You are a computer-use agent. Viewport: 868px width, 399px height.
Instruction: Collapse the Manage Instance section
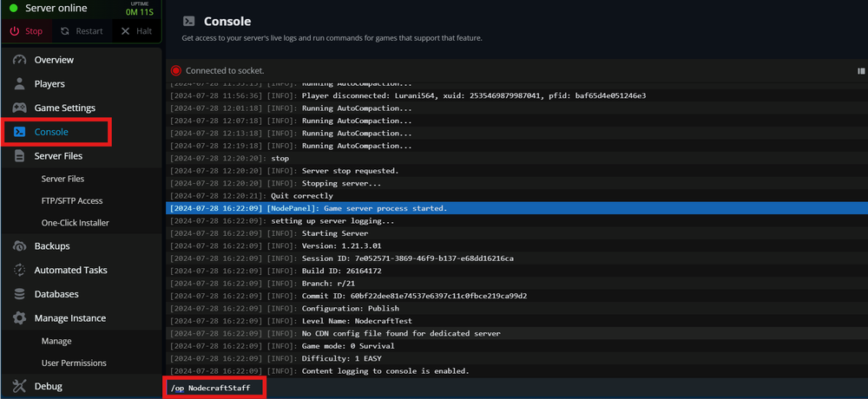click(x=69, y=318)
